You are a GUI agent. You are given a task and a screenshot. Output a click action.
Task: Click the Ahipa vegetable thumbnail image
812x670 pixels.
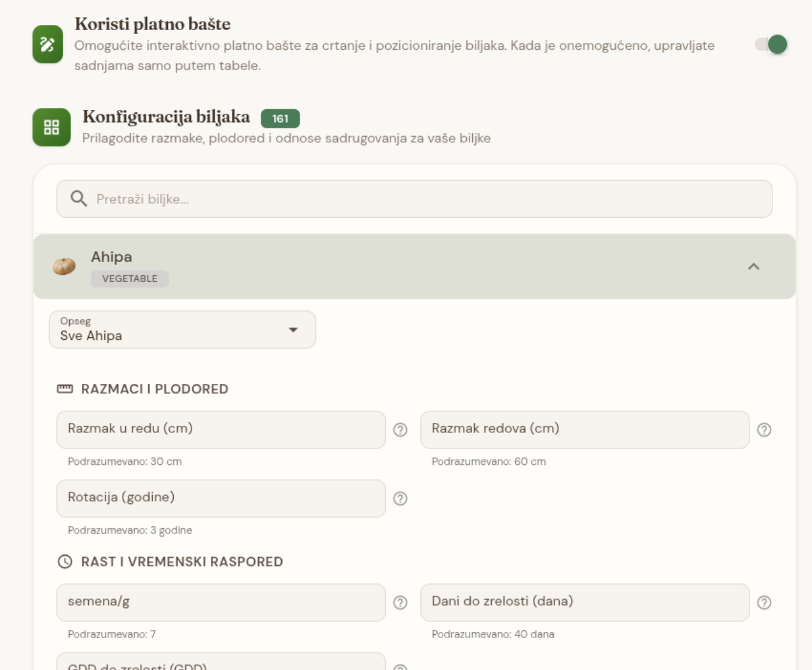(64, 266)
